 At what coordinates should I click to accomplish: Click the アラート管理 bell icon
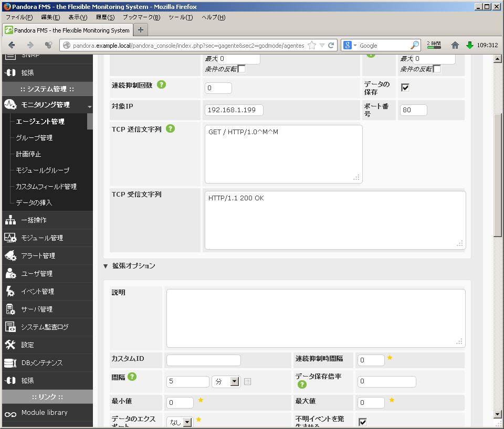10,255
